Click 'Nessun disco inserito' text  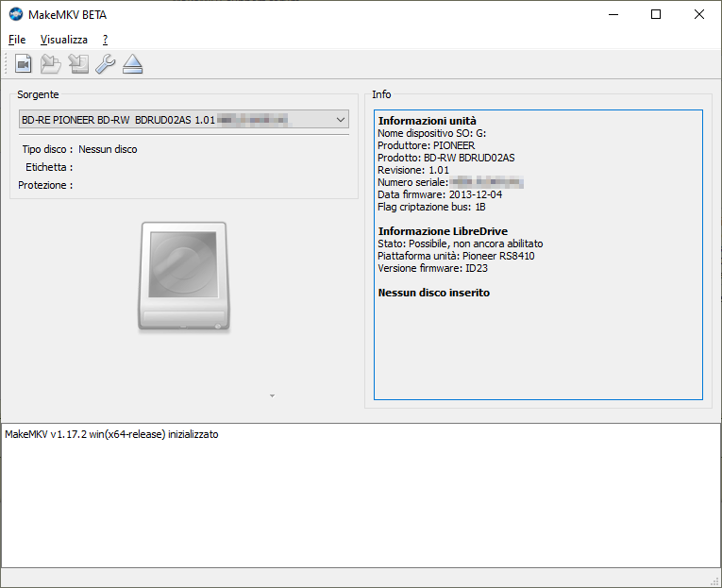[434, 293]
